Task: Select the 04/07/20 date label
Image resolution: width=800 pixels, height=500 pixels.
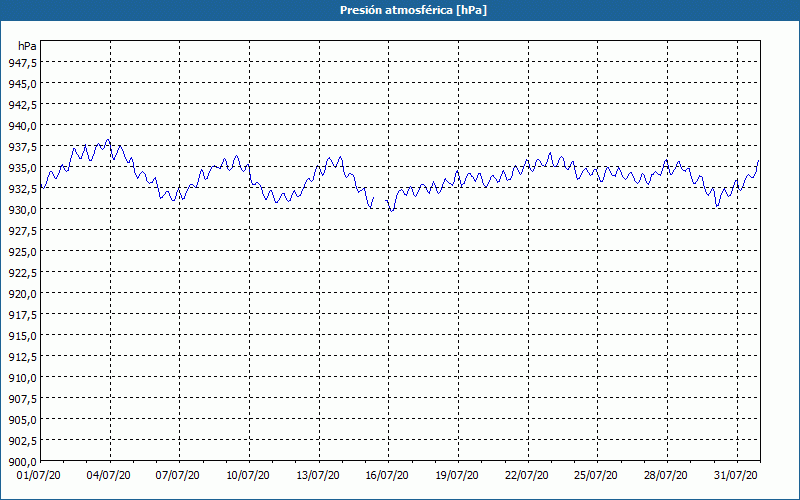Action: pos(110,475)
